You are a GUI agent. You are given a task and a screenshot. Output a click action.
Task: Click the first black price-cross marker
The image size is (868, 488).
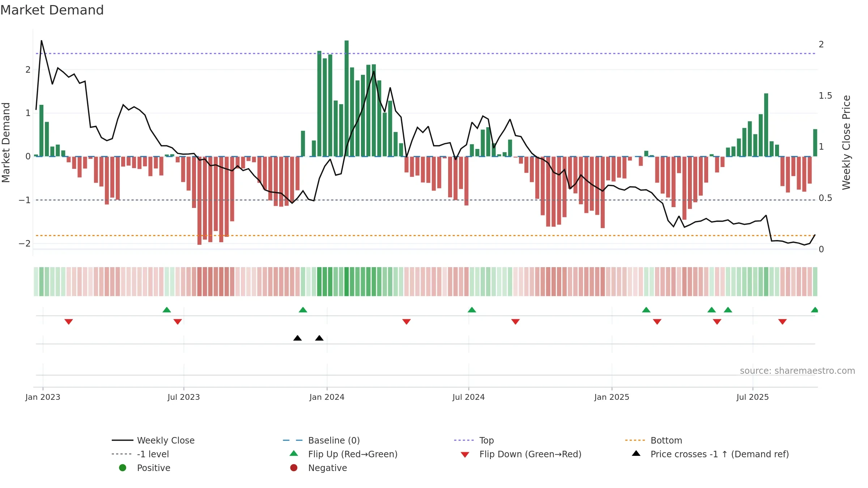tap(297, 338)
